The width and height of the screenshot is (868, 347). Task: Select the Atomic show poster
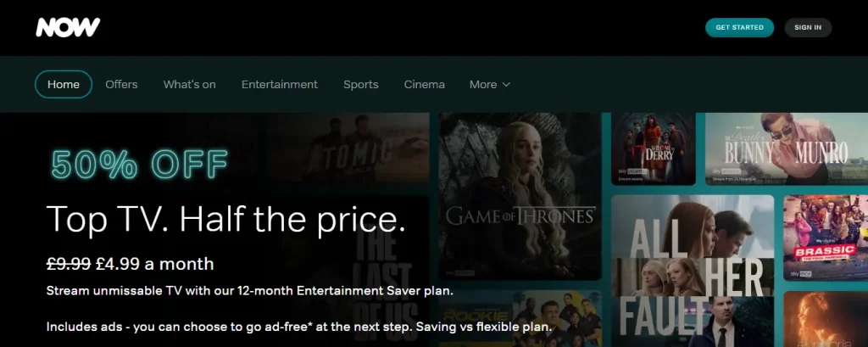(348, 149)
